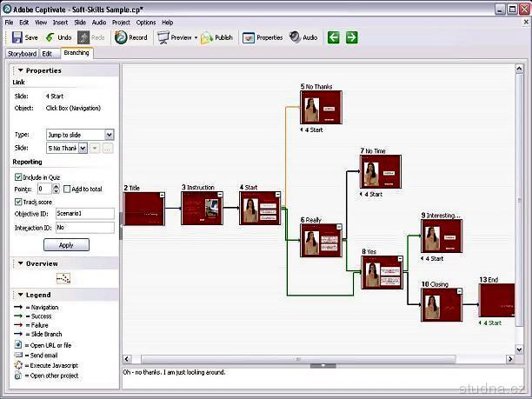The width and height of the screenshot is (532, 399).
Task: Go to next slide with green right arrow
Action: click(351, 37)
